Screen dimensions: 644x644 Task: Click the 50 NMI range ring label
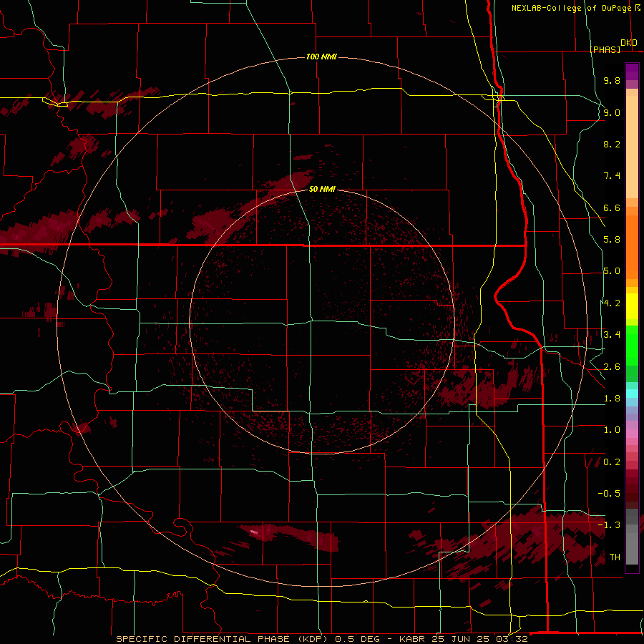tap(322, 189)
